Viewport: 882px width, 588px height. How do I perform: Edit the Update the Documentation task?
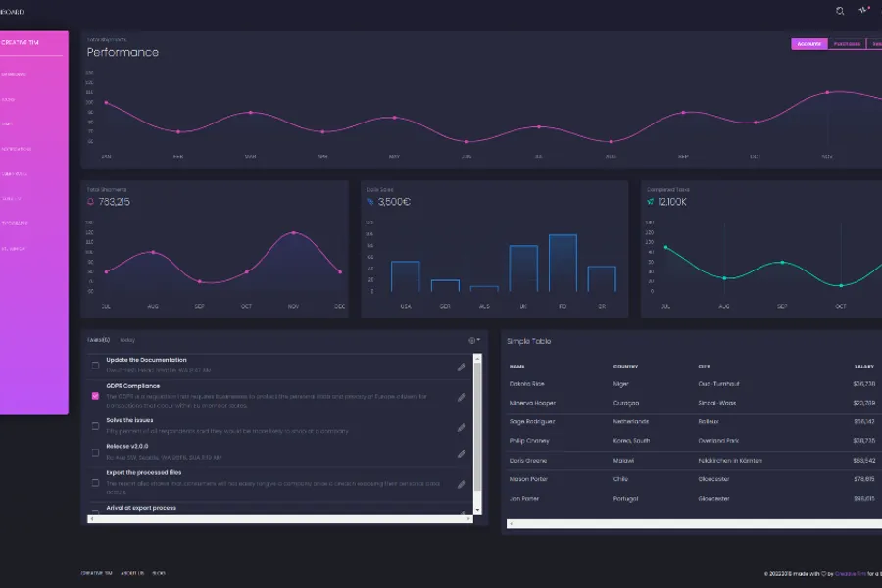pos(462,367)
